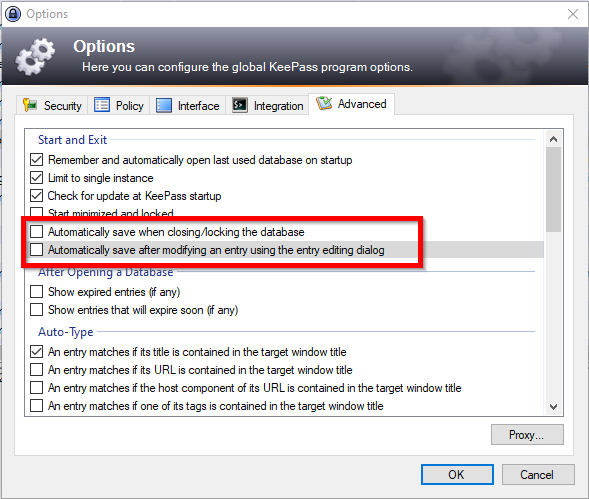Click scrollbar down arrow in options list
This screenshot has height=499, width=589.
[x=553, y=407]
